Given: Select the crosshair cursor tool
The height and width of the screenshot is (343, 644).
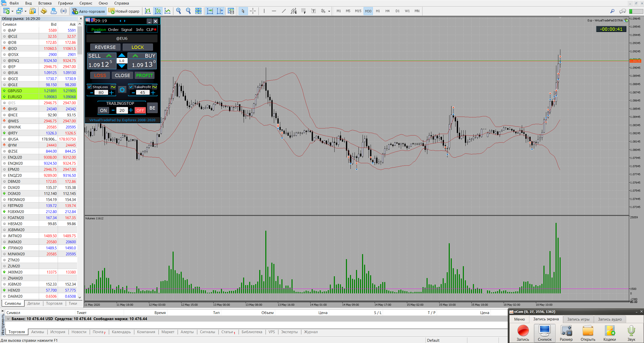Looking at the screenshot, I should [253, 11].
